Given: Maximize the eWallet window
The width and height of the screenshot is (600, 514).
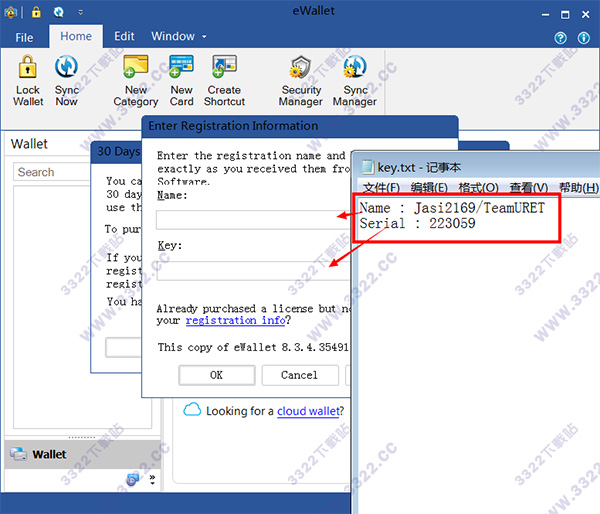Looking at the screenshot, I should pyautogui.click(x=565, y=15).
